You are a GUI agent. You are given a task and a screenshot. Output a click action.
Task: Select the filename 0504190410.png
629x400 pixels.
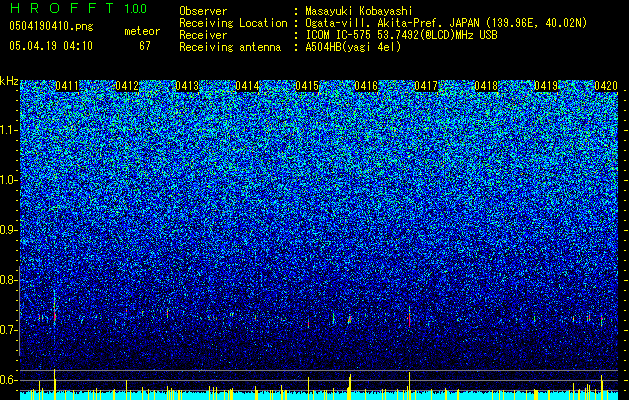point(51,26)
